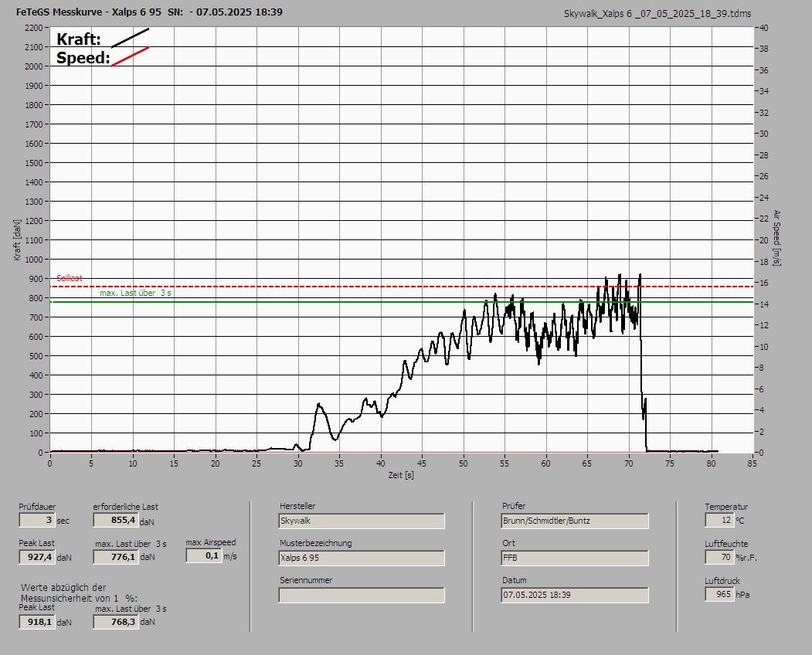The image size is (812, 655).
Task: Click the Luftdruck field showing 965
Action: point(719,594)
